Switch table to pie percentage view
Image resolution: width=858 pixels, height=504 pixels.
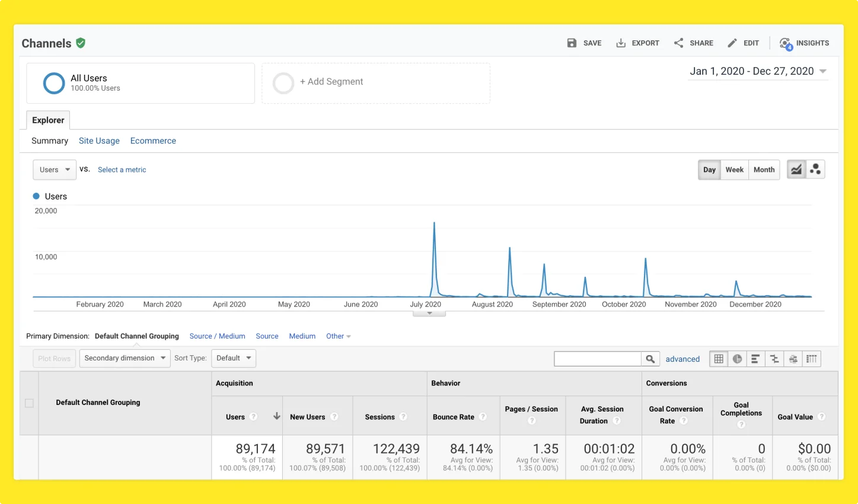point(737,359)
